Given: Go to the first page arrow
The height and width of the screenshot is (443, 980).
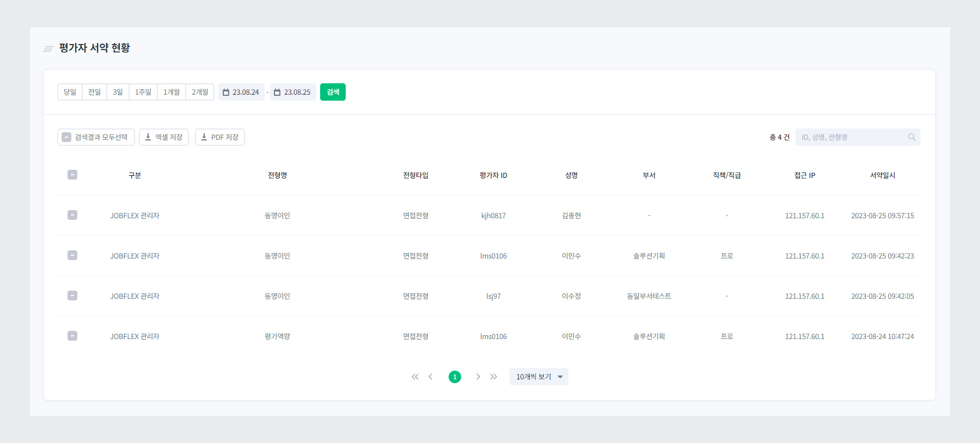Looking at the screenshot, I should (415, 377).
